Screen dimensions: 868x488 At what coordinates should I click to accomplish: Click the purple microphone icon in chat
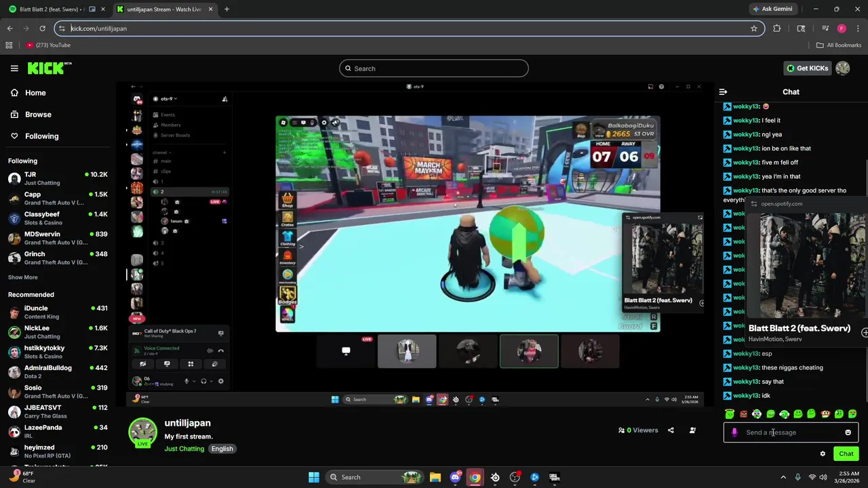coord(734,432)
